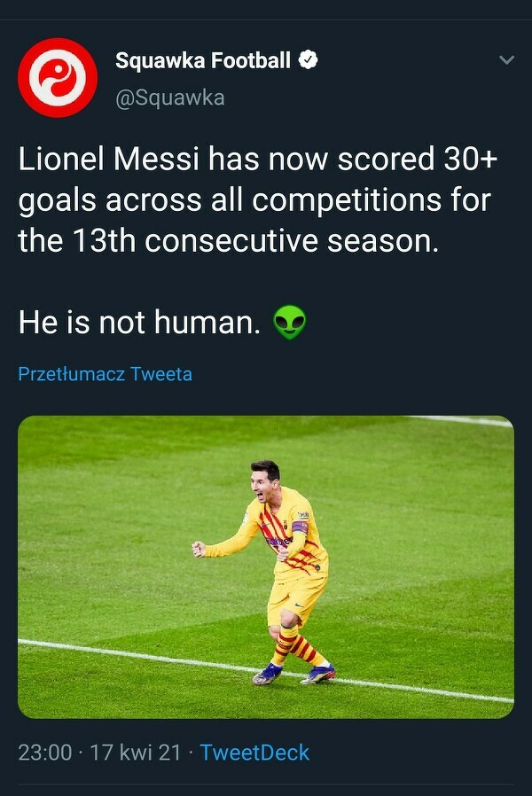
Task: Click the green alien emoji
Action: click(x=289, y=321)
